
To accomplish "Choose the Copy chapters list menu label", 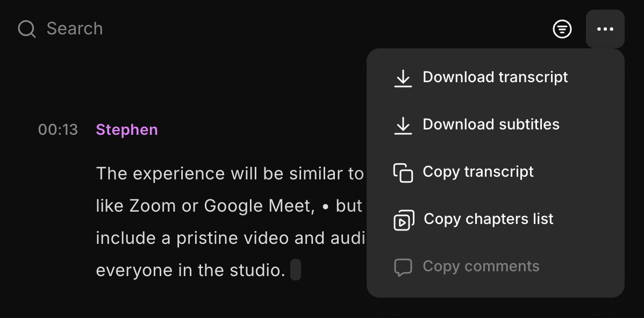I will point(488,219).
